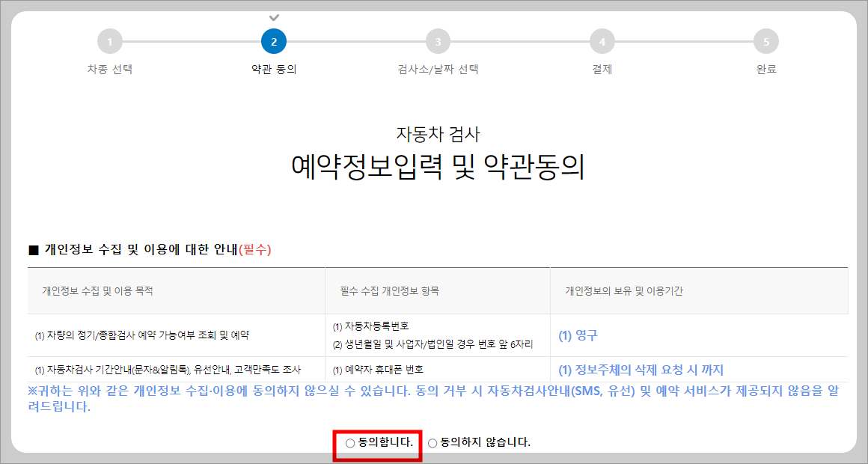Click the 완료 step label
Screen dimensions: 868x464
click(x=765, y=67)
